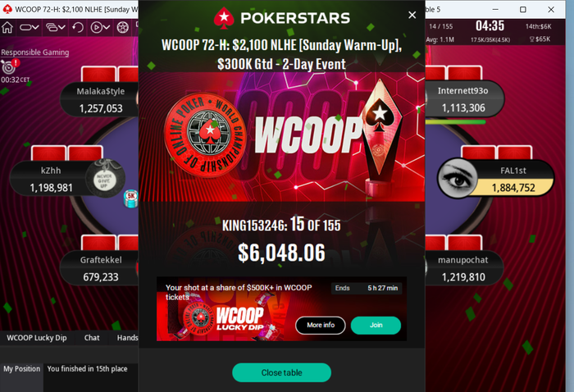Click the target challenge icon with alert badge
Screen dimensions: 574x392
coord(9,66)
